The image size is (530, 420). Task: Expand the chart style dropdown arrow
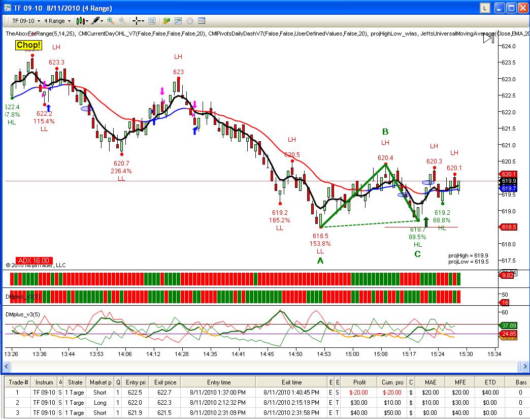pyautogui.click(x=87, y=21)
